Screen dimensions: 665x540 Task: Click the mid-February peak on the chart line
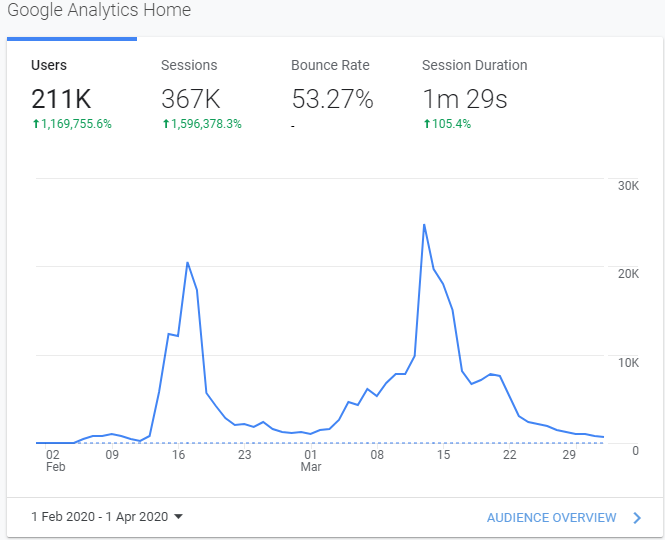(187, 263)
